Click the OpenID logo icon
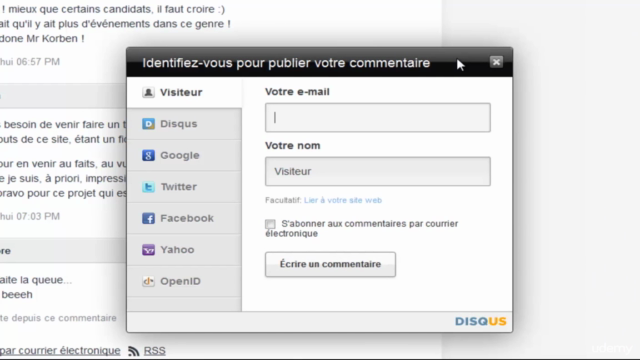This screenshot has width=640, height=360. click(148, 281)
